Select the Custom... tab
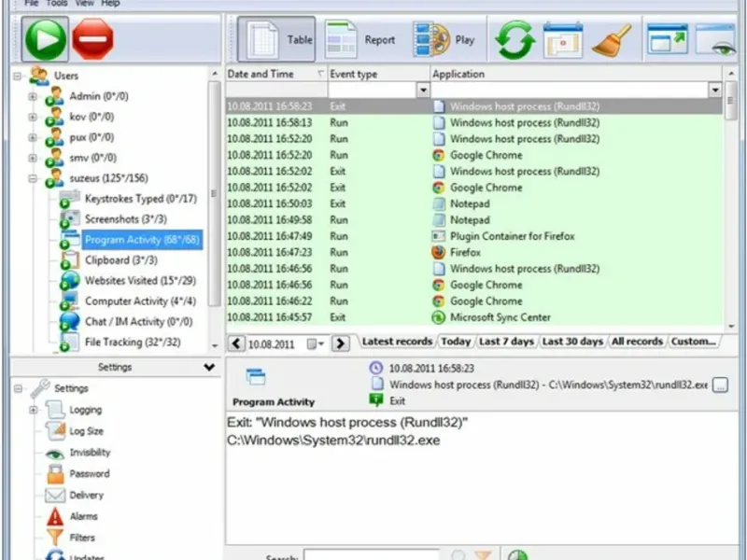This screenshot has height=560, width=747. pos(693,342)
